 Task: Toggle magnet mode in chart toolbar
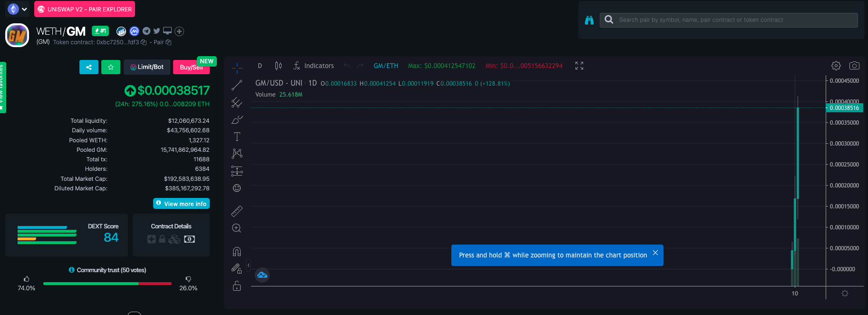point(237,251)
